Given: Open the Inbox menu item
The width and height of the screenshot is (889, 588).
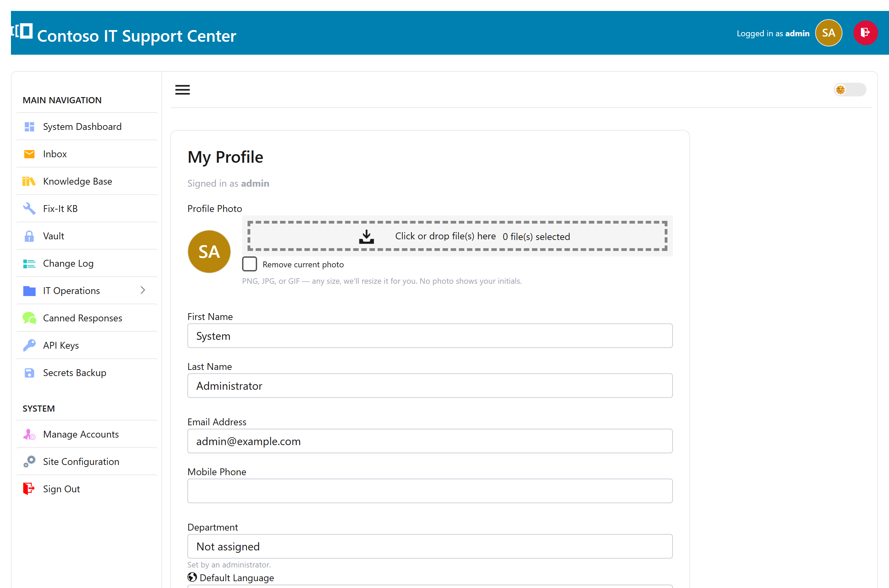Looking at the screenshot, I should point(87,154).
